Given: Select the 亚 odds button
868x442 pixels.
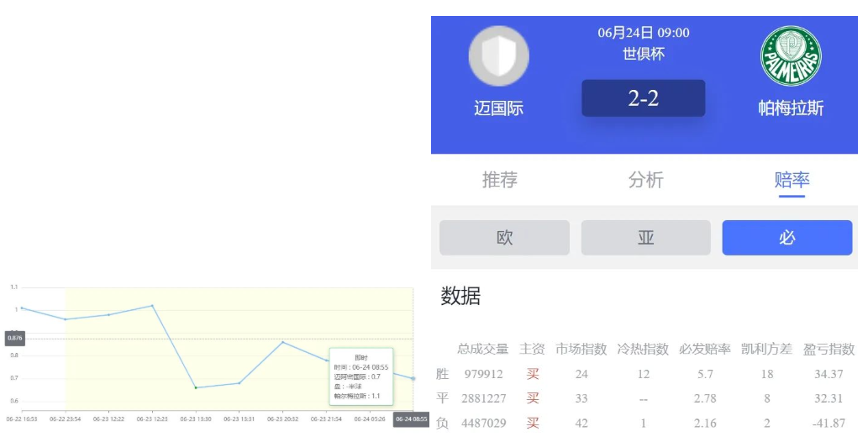Looking at the screenshot, I should pos(645,238).
